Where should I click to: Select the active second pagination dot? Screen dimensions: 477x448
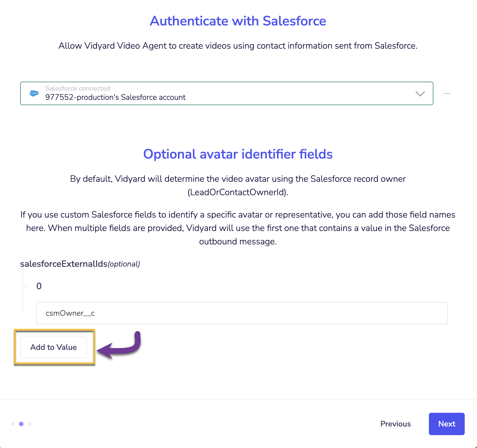pos(21,423)
